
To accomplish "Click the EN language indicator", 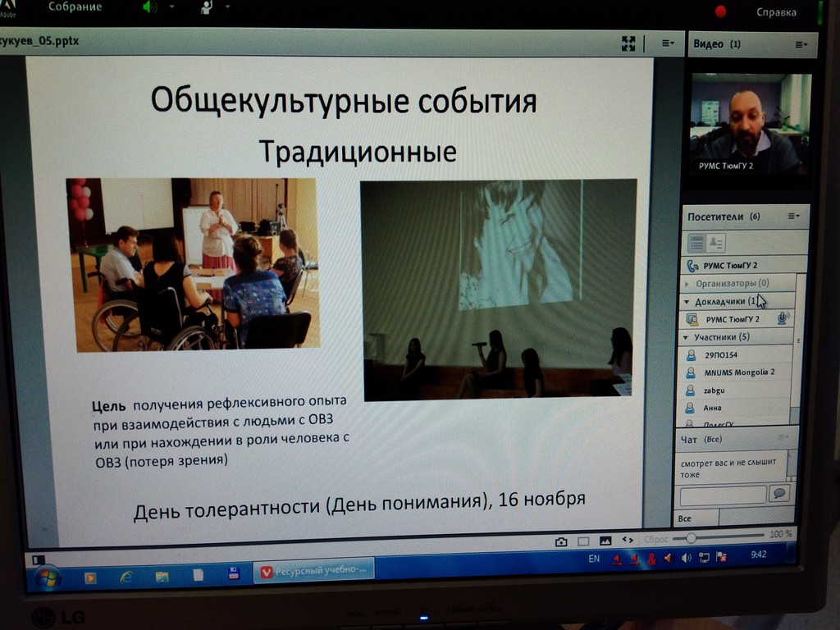I will point(594,559).
